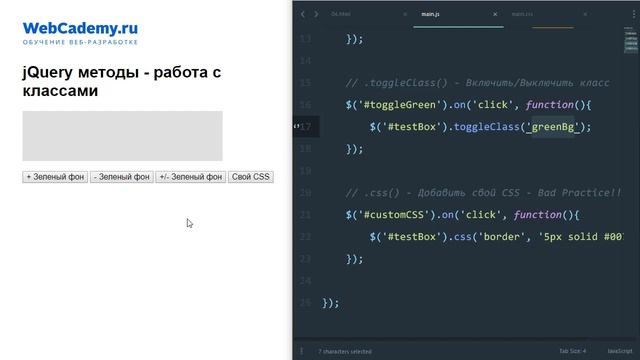Screen dimensions: 640x360
Task: Open the JavaScript syntax selector
Action: coord(620,351)
